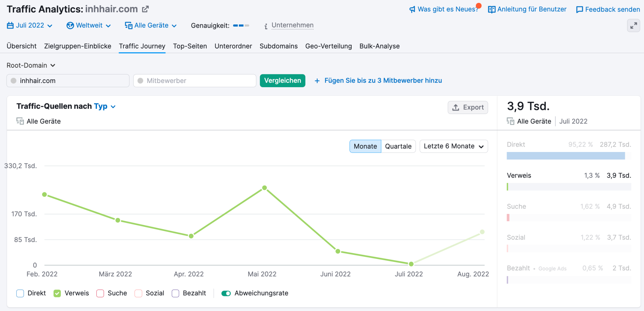Image resolution: width=644 pixels, height=311 pixels.
Task: Click the Mitbewerber input field
Action: point(195,81)
